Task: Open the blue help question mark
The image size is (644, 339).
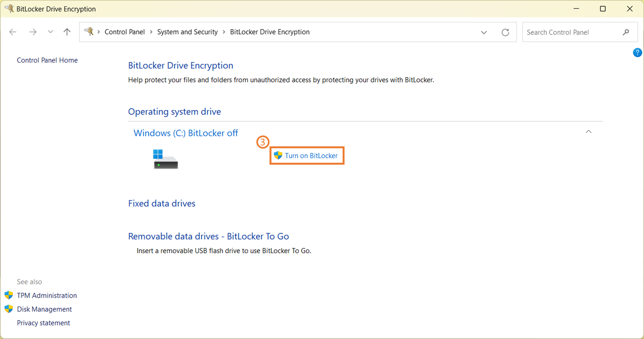Action: [x=637, y=52]
